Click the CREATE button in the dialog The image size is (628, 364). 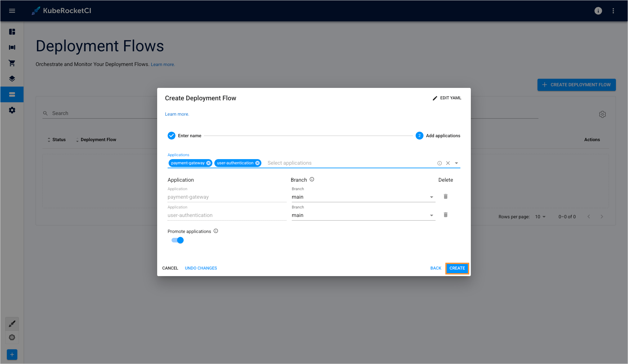coord(457,268)
